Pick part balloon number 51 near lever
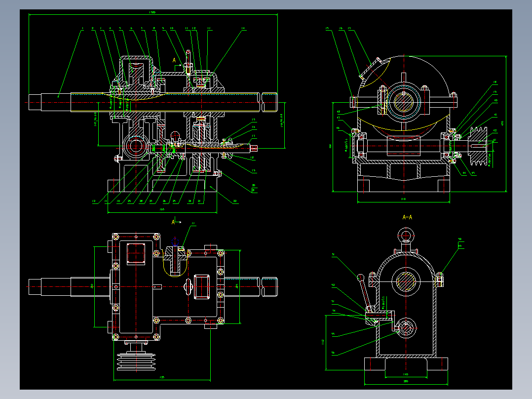Screen dimensions: 532x399 coord(333,254)
